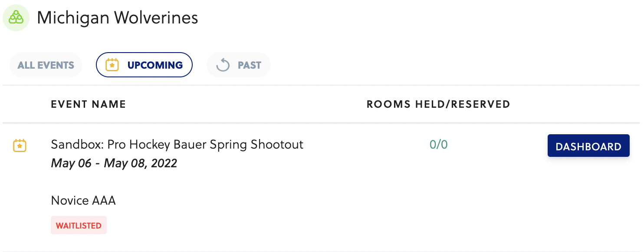
Task: Click the 0/0 rooms held count
Action: pyautogui.click(x=438, y=145)
